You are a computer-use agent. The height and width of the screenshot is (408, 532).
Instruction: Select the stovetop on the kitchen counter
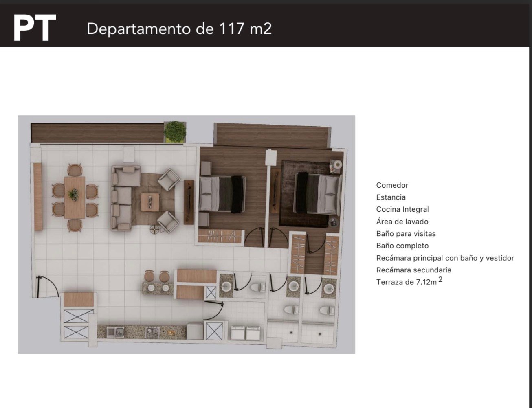coord(152,332)
